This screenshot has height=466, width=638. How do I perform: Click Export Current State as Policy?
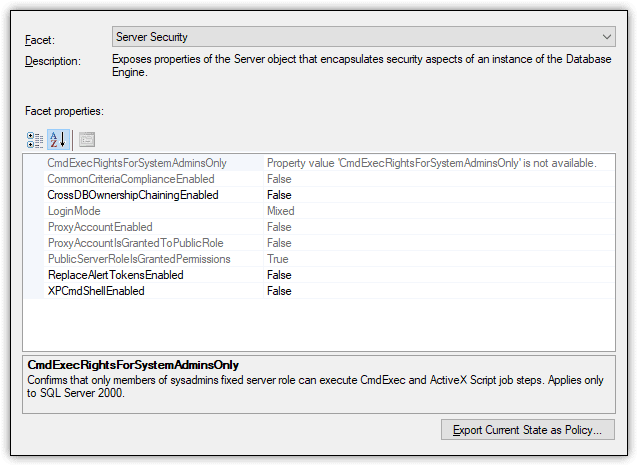click(527, 430)
